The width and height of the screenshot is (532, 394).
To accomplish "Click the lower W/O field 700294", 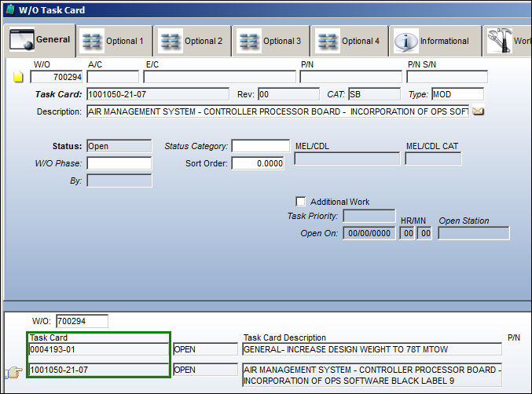I will pyautogui.click(x=82, y=321).
